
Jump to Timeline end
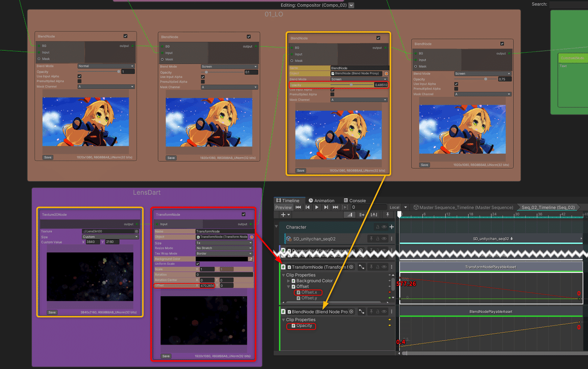pos(336,208)
